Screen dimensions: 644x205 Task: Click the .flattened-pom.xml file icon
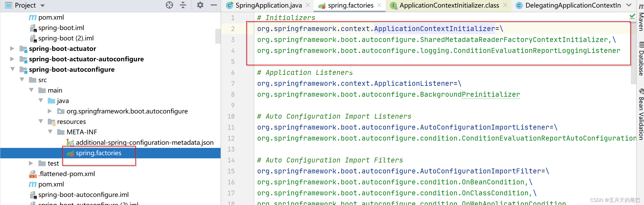tap(33, 174)
